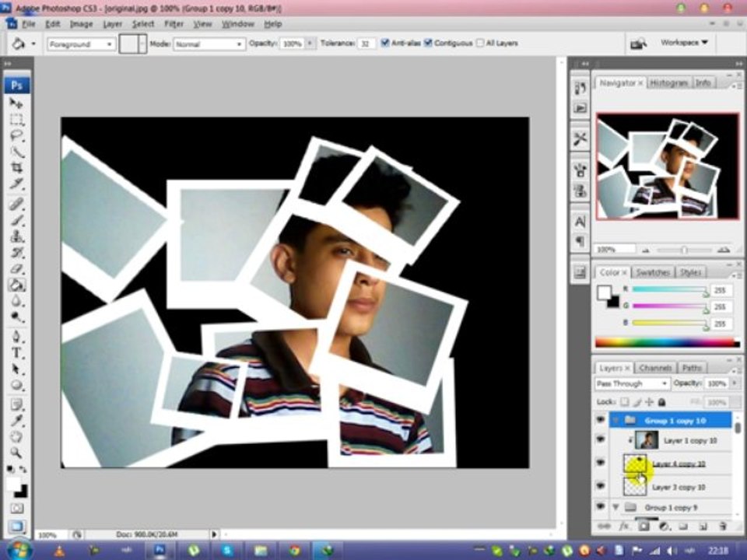Screen dimensions: 747x560
Task: Open the Workspace dropdown
Action: tap(684, 42)
